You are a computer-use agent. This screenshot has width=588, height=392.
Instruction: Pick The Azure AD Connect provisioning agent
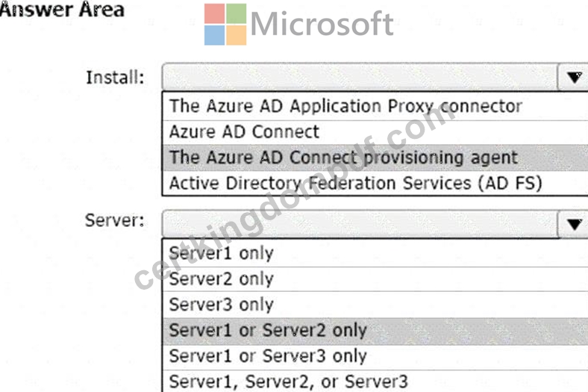(x=375, y=158)
